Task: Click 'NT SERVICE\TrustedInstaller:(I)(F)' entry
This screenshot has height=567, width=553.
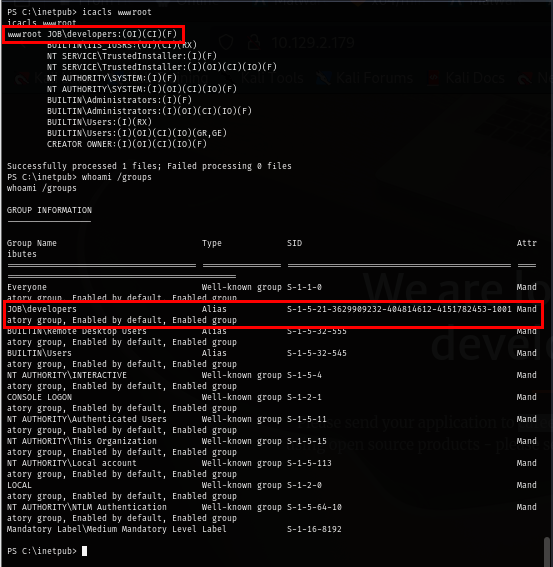Action: [132, 56]
